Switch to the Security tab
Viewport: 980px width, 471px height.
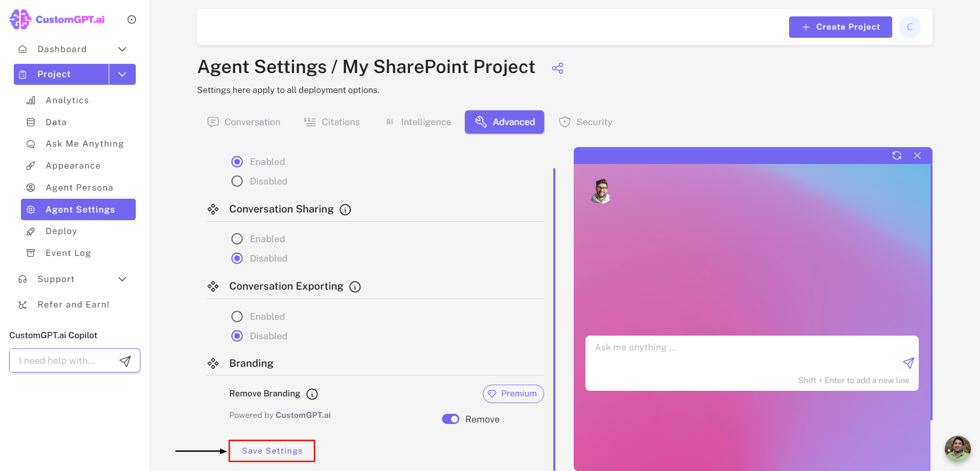click(x=585, y=122)
